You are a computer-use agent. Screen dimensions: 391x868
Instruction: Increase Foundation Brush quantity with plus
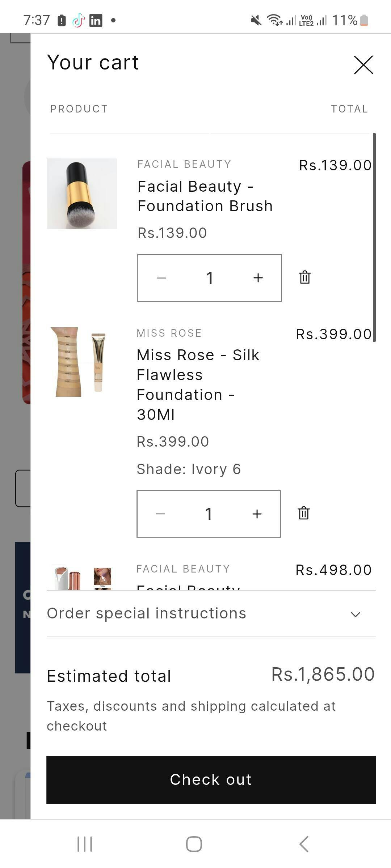(258, 278)
